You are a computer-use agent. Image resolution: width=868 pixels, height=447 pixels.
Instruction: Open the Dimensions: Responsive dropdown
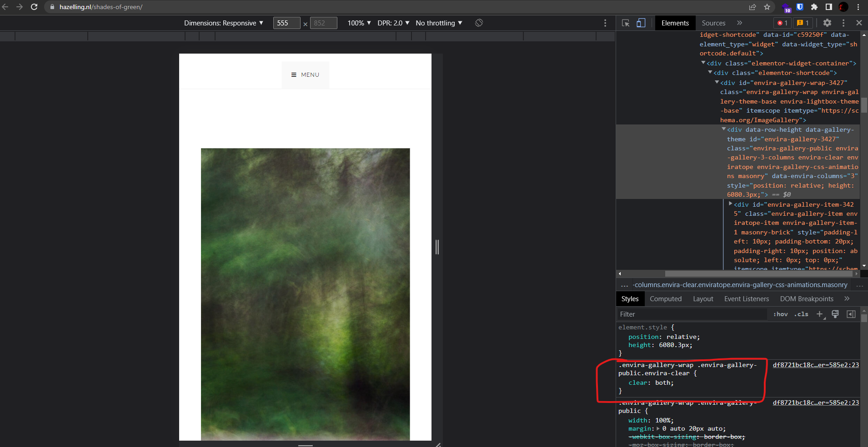(x=224, y=23)
